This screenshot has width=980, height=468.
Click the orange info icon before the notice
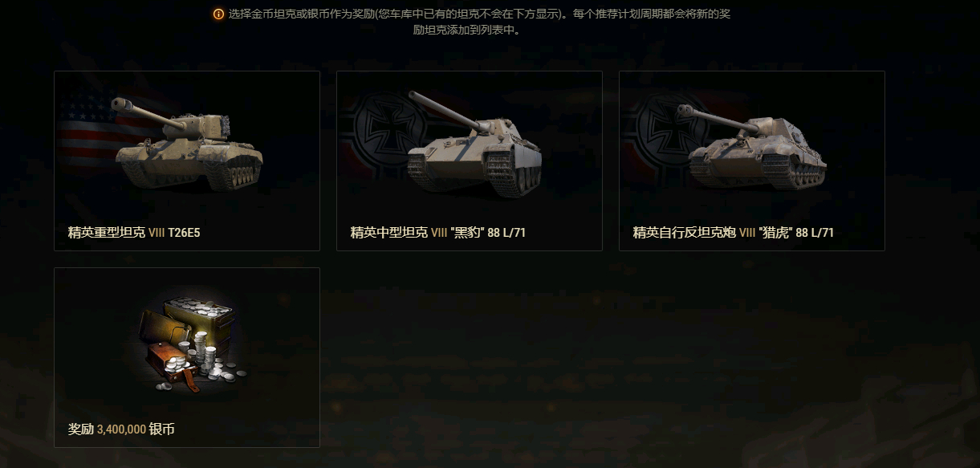[218, 14]
